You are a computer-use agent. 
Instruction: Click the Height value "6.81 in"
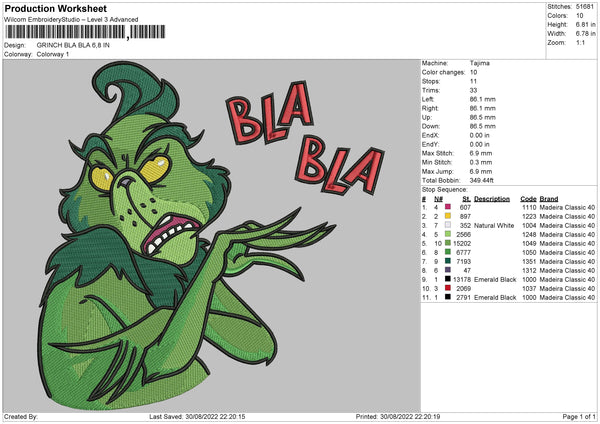(x=585, y=24)
